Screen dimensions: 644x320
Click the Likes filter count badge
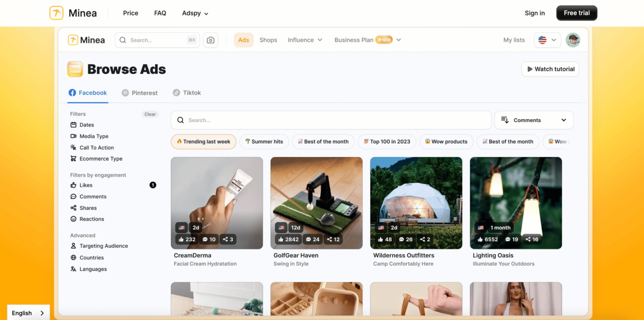pos(153,185)
